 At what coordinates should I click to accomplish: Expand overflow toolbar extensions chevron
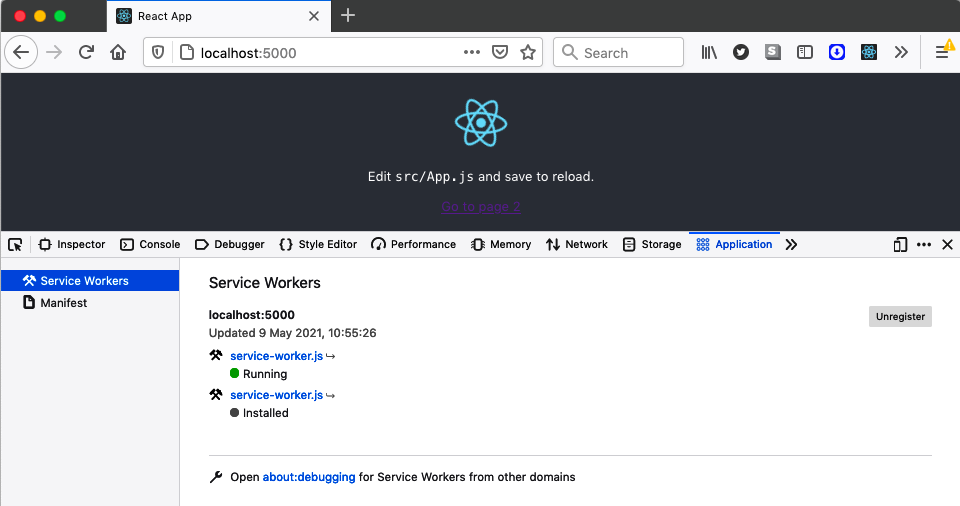(901, 53)
